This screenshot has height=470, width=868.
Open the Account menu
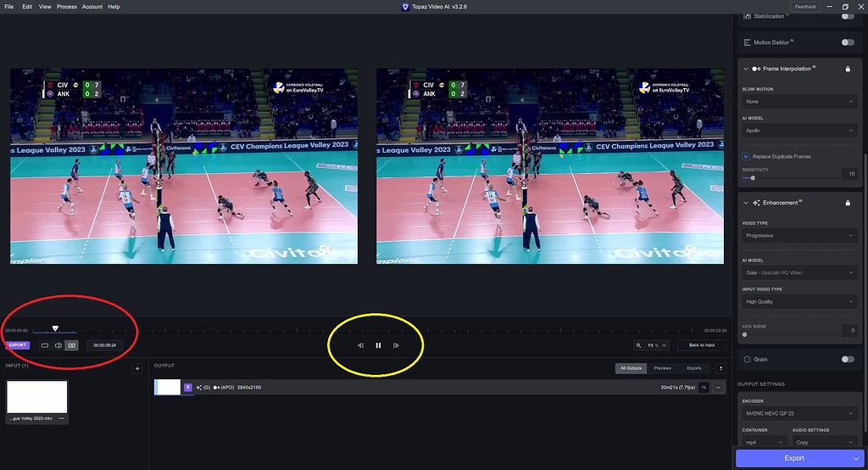[x=92, y=7]
